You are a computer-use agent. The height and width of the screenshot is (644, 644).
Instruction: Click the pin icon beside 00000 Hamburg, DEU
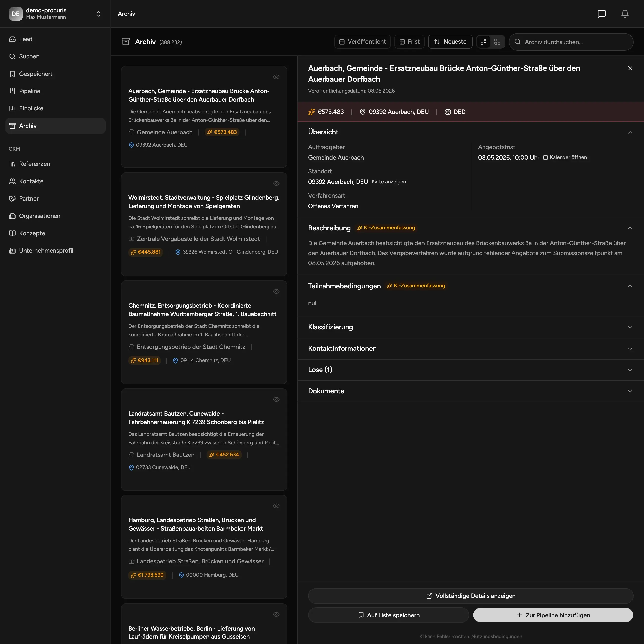(181, 575)
